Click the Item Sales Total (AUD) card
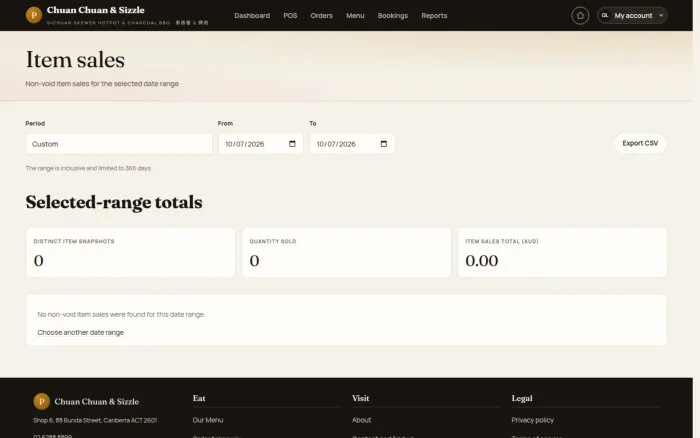 [x=562, y=253]
